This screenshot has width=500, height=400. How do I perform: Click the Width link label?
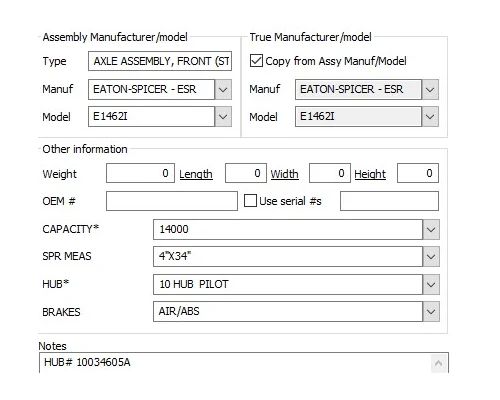(284, 174)
